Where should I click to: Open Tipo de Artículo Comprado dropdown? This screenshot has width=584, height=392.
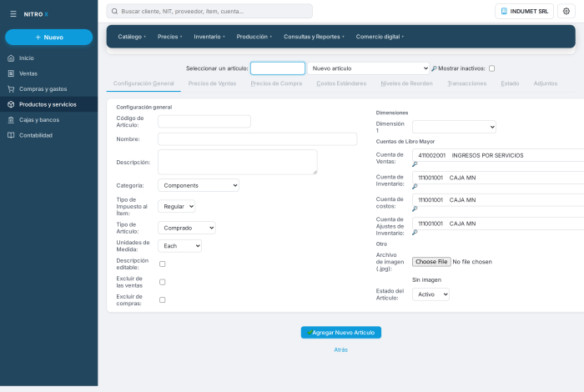[x=187, y=228]
